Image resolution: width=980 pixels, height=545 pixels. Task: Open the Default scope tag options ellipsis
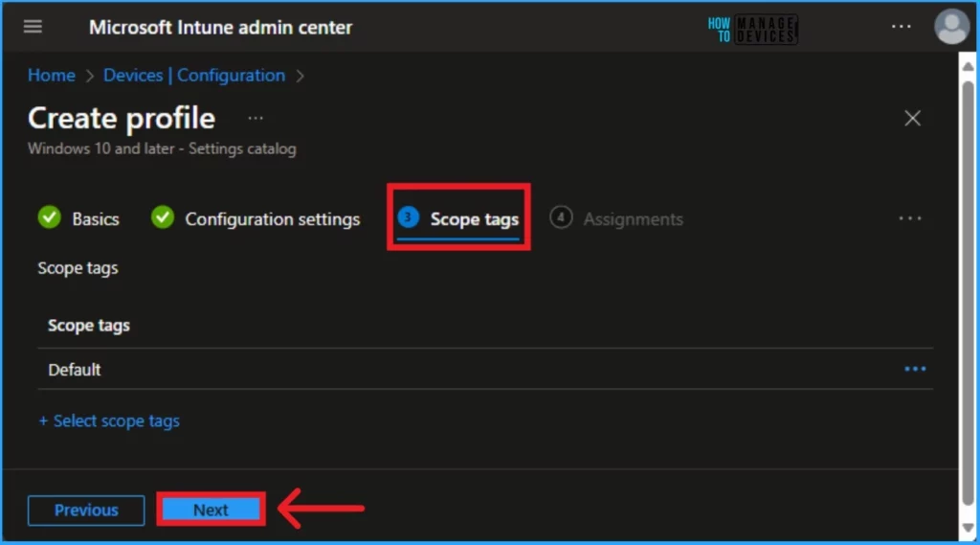pyautogui.click(x=915, y=369)
